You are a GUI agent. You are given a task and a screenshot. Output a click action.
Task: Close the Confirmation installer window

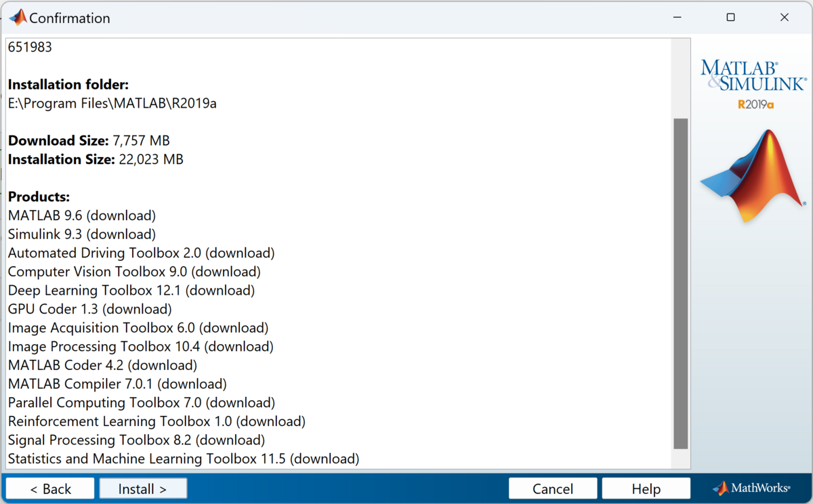784,18
